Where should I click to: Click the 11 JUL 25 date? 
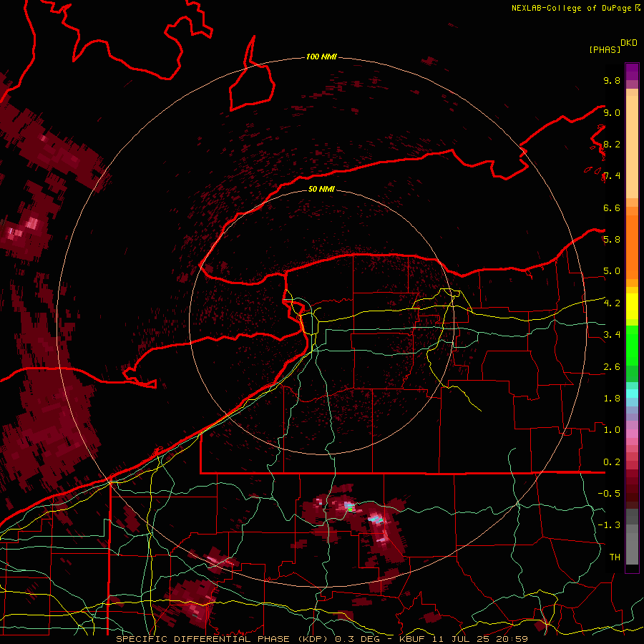460,639
